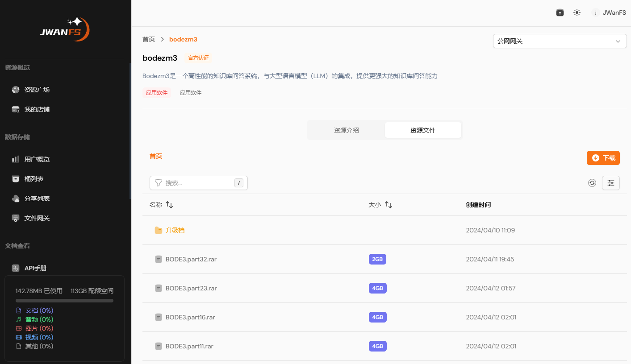Screen dimensions: 631x364
Task: Switch to the 资源文件 tab
Action: coord(423,130)
